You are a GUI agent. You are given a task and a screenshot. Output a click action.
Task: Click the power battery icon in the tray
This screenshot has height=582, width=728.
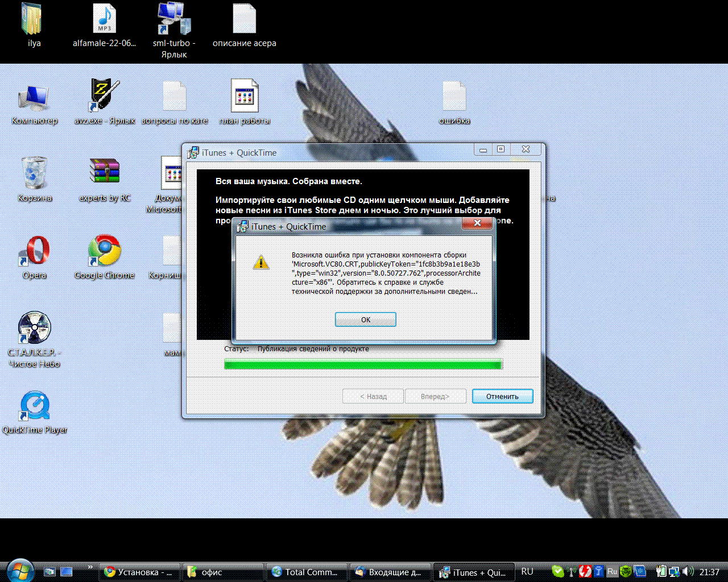tap(661, 571)
